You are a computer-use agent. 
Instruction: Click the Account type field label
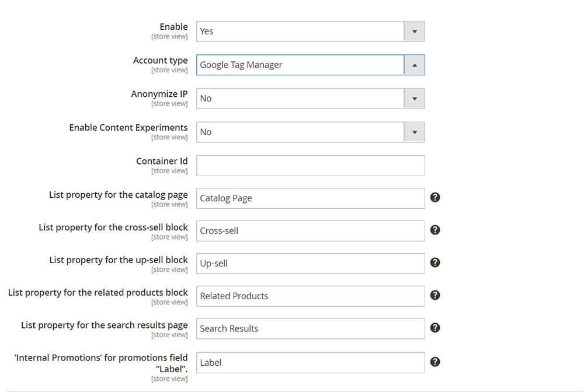click(160, 60)
